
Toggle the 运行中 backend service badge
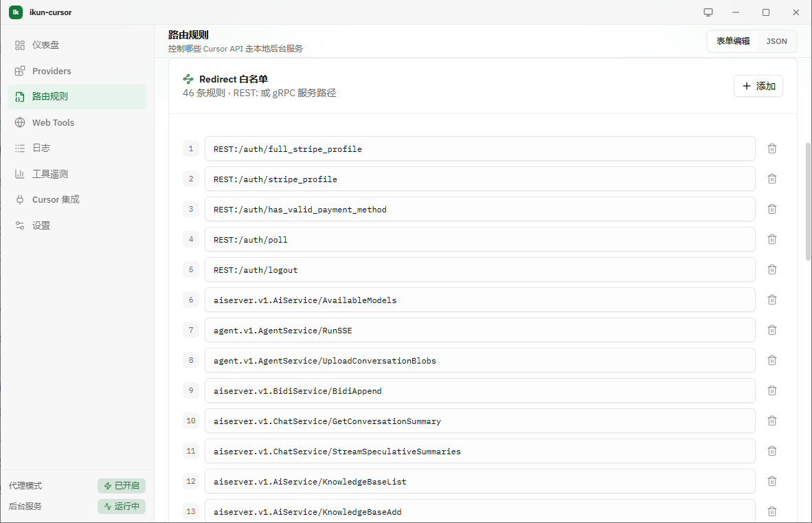[122, 507]
